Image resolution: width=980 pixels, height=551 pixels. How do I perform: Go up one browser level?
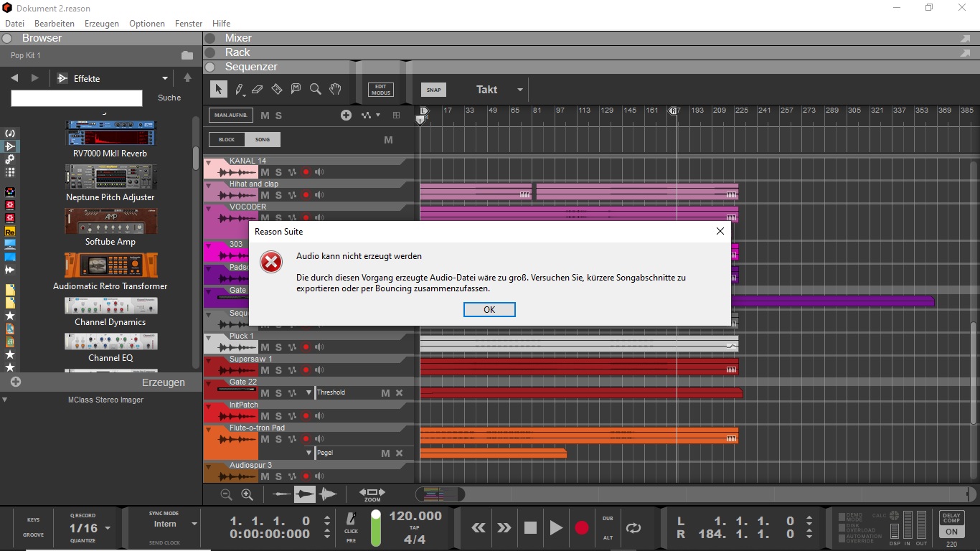pos(187,78)
